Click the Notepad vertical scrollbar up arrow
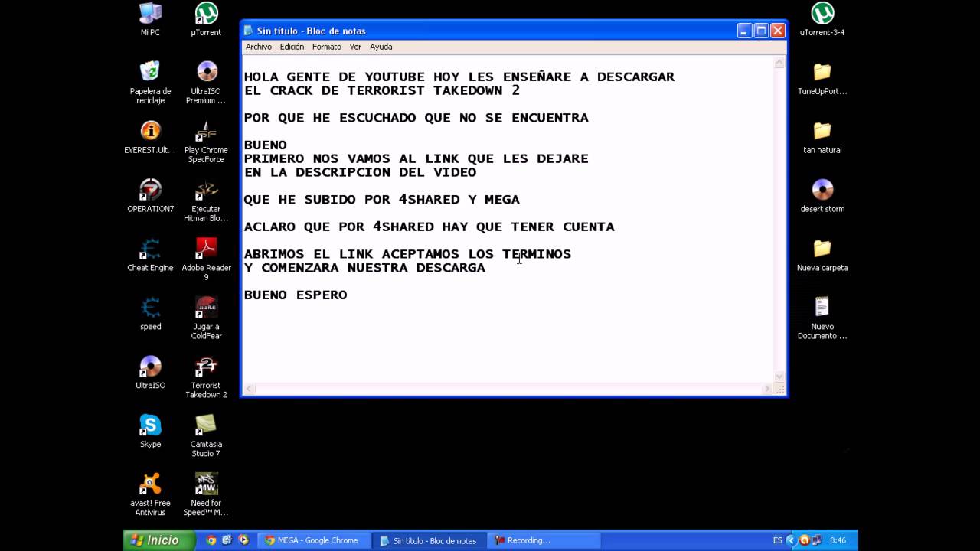 click(779, 63)
